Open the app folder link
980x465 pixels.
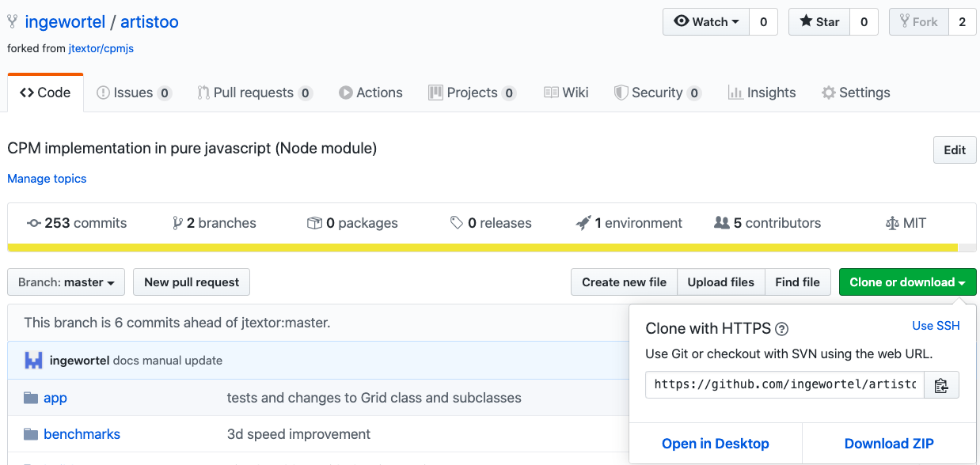pos(55,398)
